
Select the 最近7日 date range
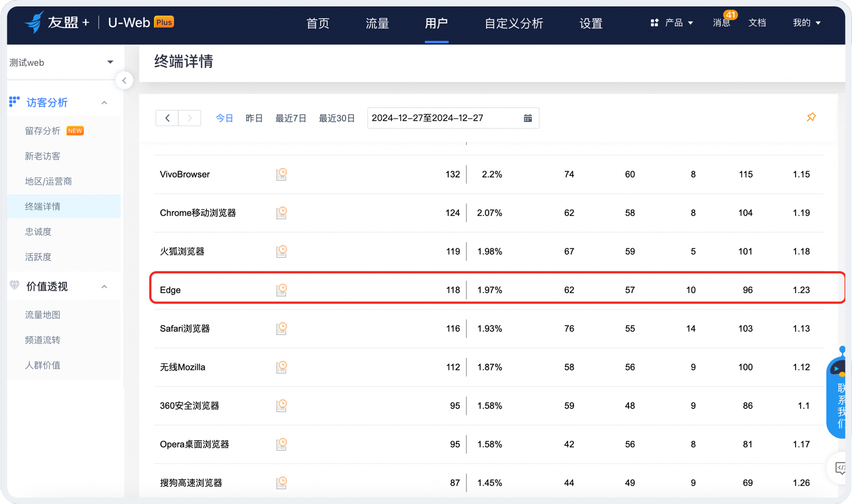click(290, 118)
